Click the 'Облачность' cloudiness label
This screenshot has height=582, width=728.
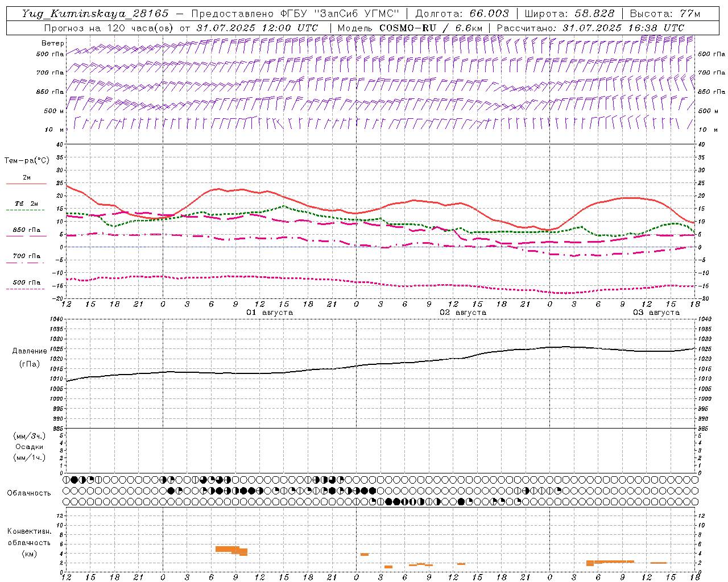click(x=29, y=493)
